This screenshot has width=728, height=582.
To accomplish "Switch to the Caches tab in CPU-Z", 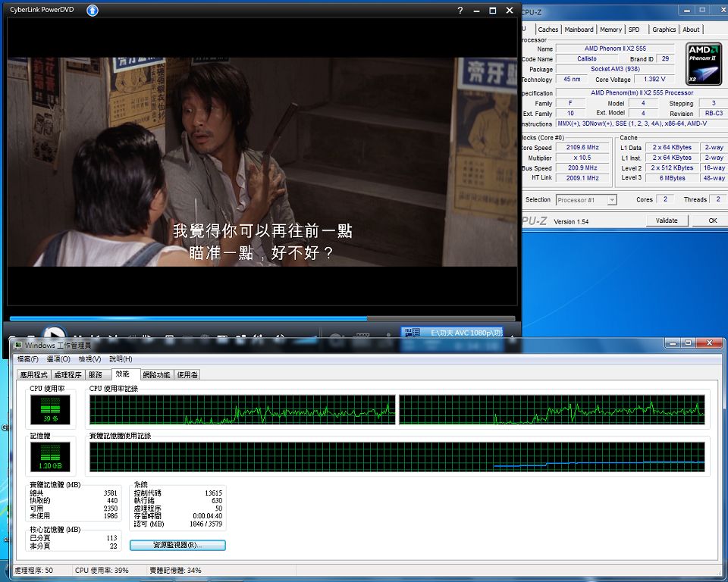I will pyautogui.click(x=548, y=30).
